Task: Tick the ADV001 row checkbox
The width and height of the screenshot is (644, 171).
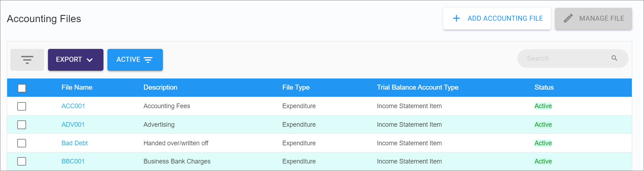Action: (22, 125)
